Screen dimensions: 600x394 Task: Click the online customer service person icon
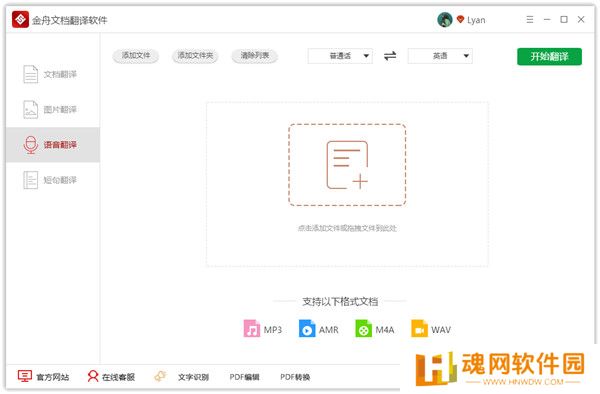click(x=93, y=376)
